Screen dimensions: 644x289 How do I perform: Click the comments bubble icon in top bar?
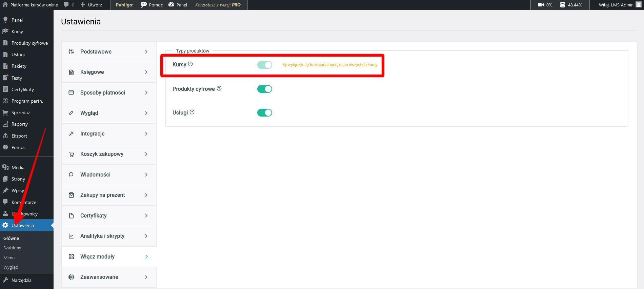[66, 5]
